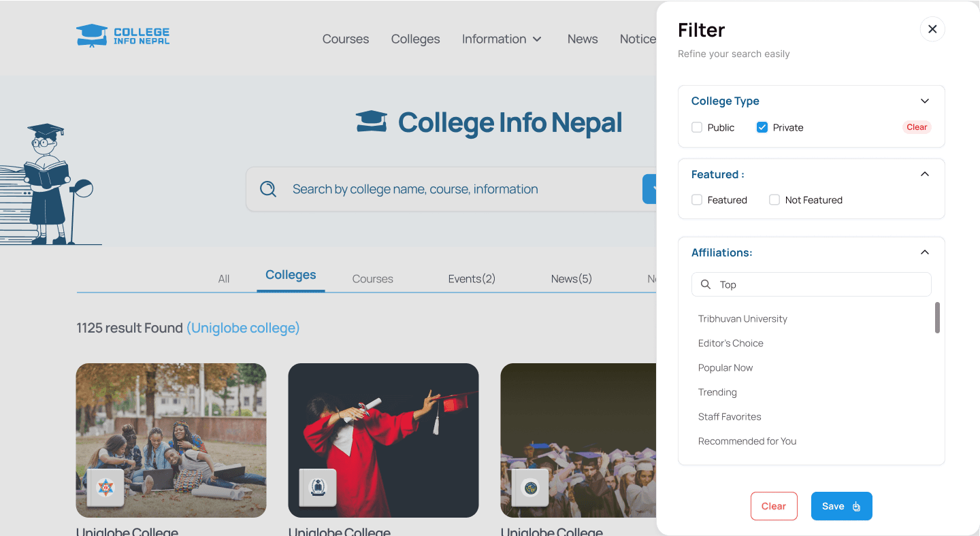The width and height of the screenshot is (980, 536).
Task: Click the search icon in Affiliations box
Action: click(x=706, y=284)
